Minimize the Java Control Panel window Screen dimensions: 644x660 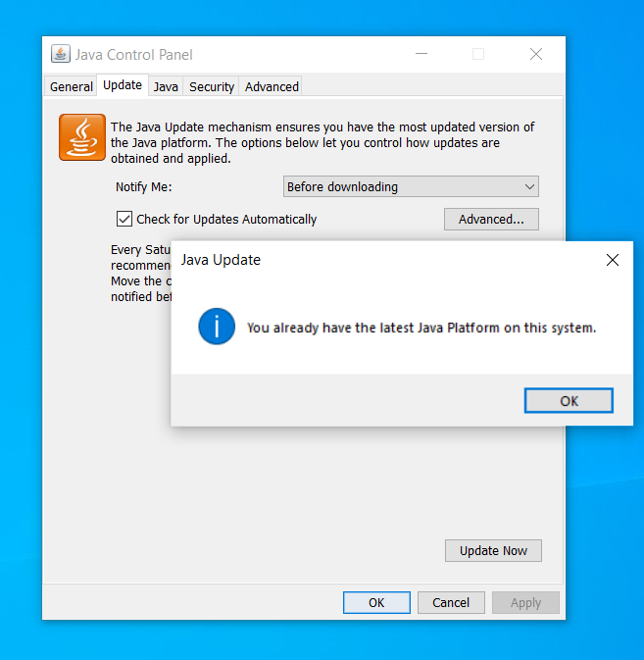click(421, 54)
